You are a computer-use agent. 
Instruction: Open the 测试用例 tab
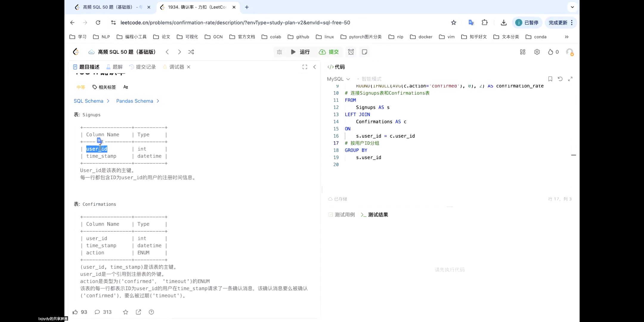pyautogui.click(x=344, y=214)
